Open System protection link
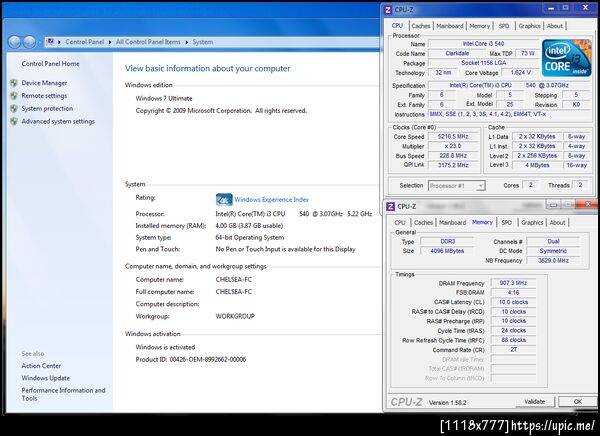Image resolution: width=600 pixels, height=436 pixels. pos(47,108)
